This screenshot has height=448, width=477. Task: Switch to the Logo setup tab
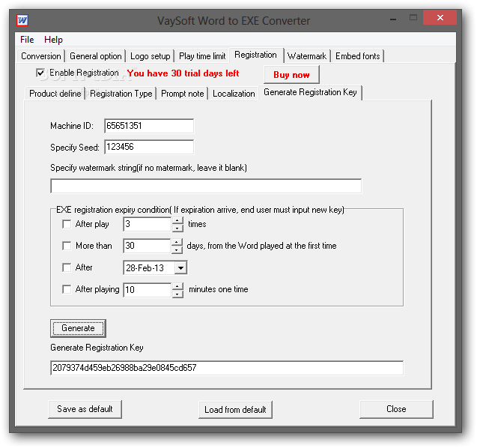pyautogui.click(x=150, y=56)
